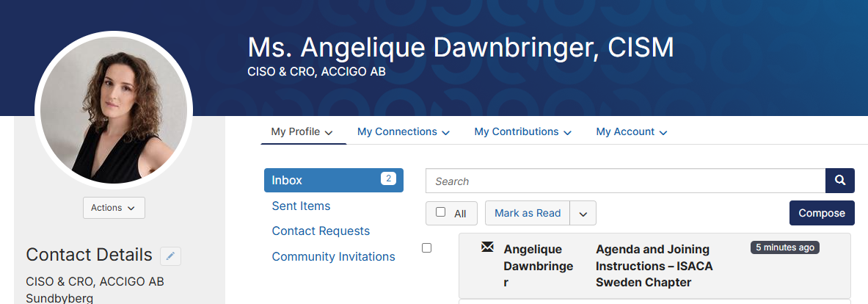This screenshot has height=304, width=868.
Task: Click the magnifier search button
Action: coord(840,181)
